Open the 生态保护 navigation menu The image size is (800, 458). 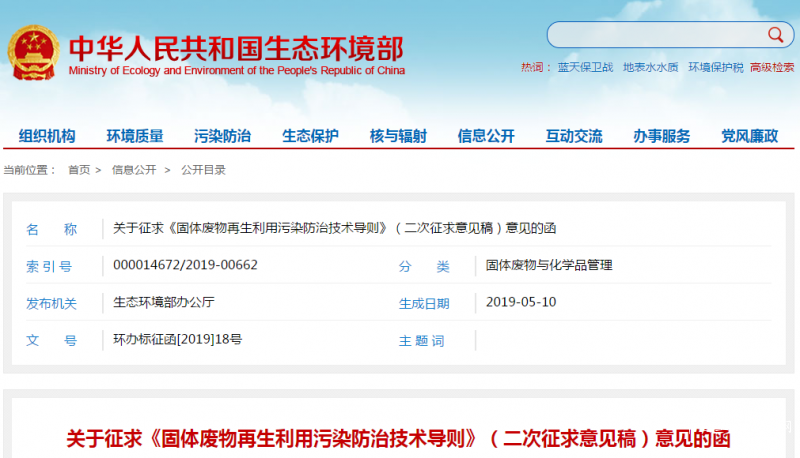click(310, 136)
